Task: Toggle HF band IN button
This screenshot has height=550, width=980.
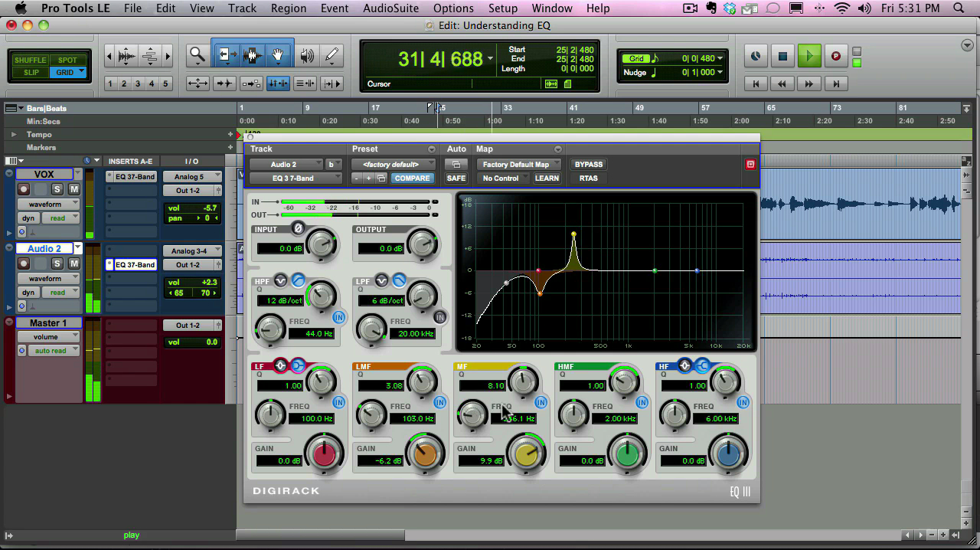Action: (x=743, y=402)
